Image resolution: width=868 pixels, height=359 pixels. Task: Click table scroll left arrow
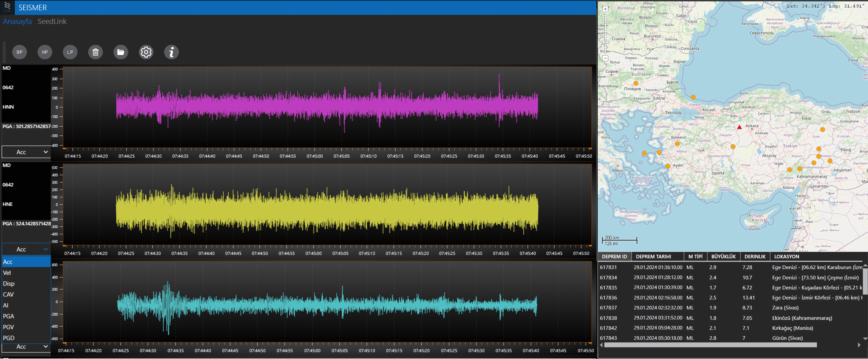[601, 345]
